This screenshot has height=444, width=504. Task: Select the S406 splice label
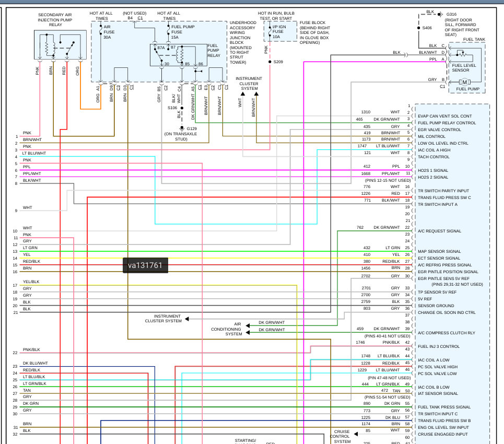click(427, 28)
